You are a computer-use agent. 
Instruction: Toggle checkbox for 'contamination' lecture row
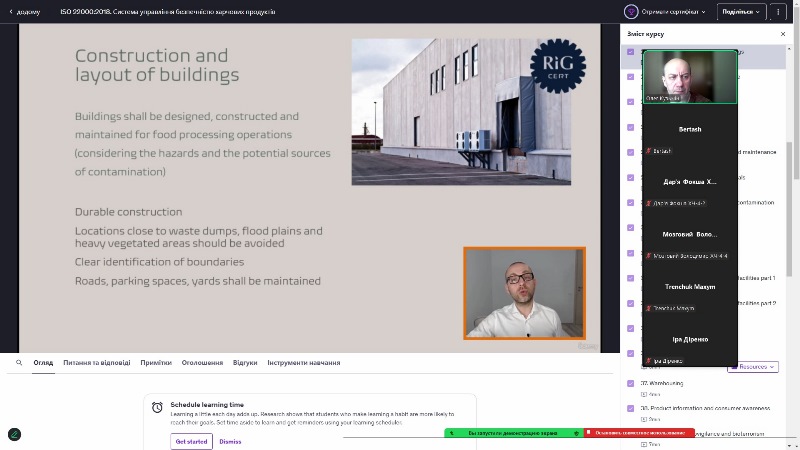[631, 203]
